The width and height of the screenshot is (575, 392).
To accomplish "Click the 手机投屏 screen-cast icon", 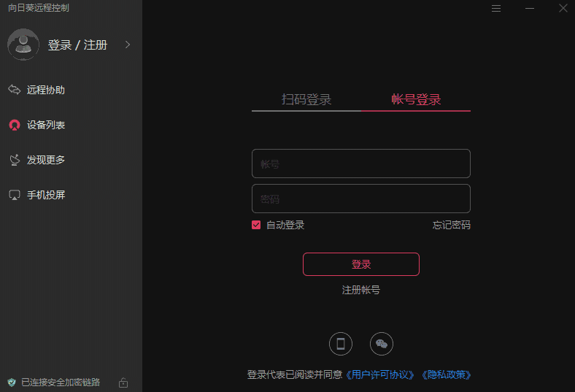I will tap(15, 195).
